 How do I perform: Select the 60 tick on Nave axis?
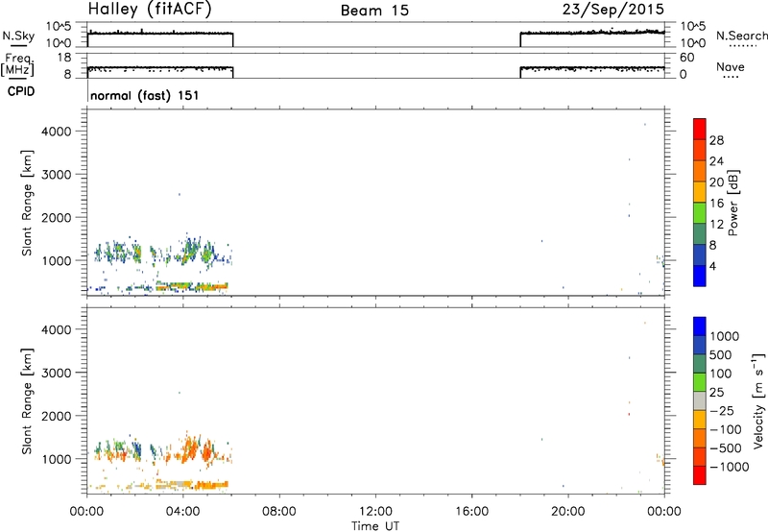686,58
